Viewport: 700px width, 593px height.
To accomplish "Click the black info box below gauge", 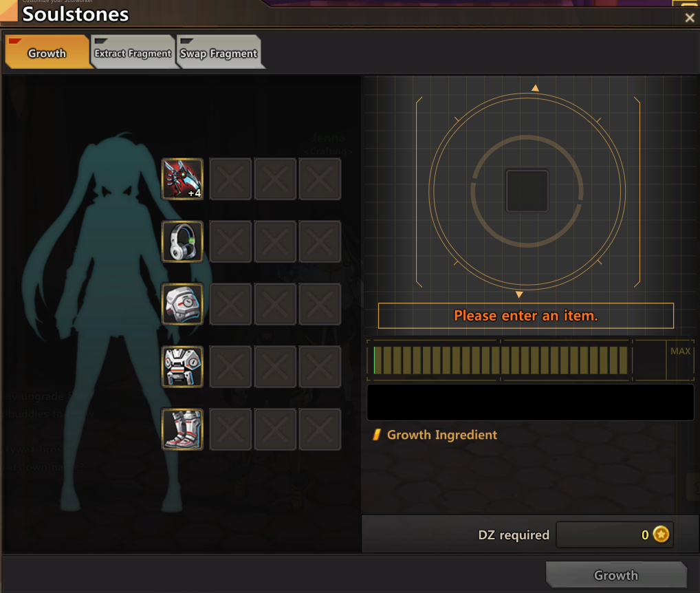I will point(530,402).
